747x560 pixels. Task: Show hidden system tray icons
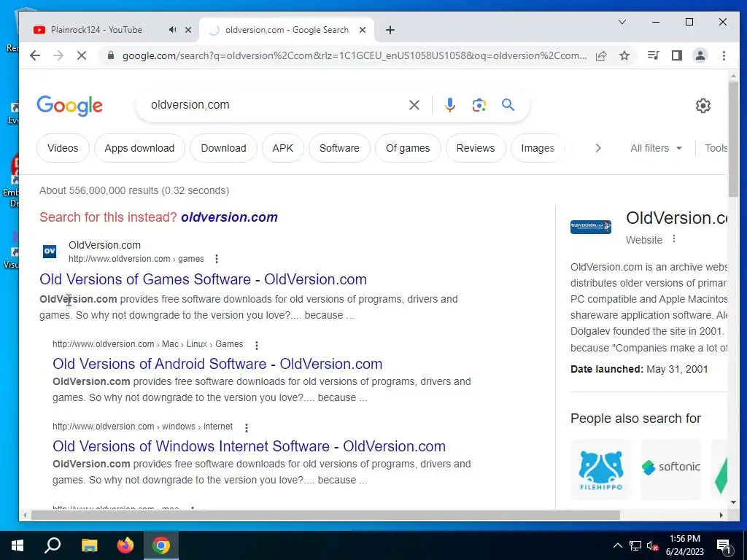[617, 545]
